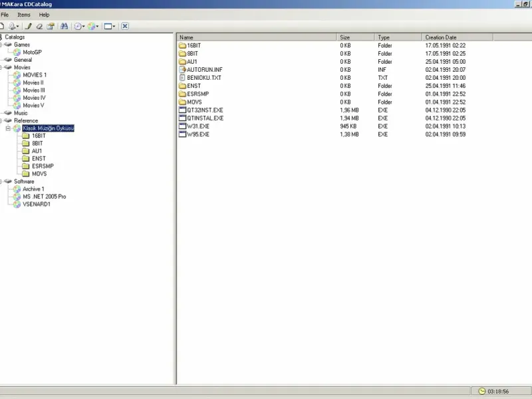The width and height of the screenshot is (532, 399).
Task: Select the W31.EXE file
Action: click(x=198, y=126)
